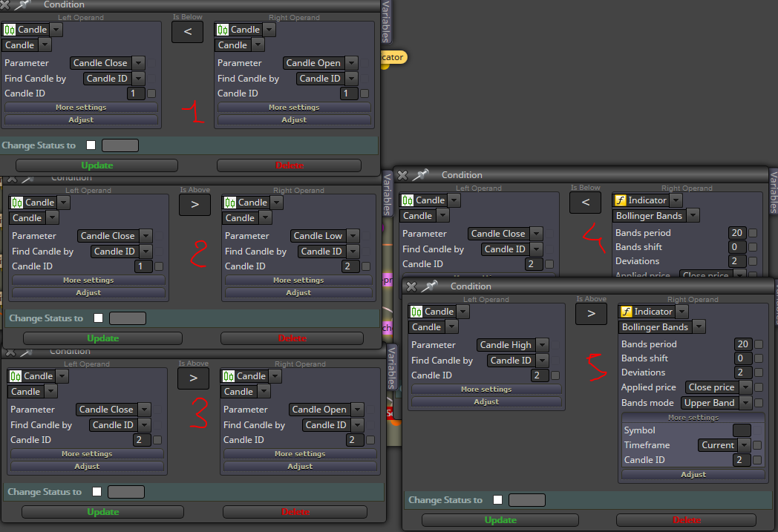
Task: Close the Candle High Is Above condition window
Action: coord(411,286)
